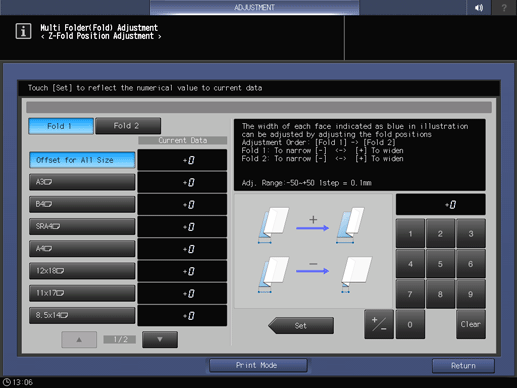517x388 pixels.
Task: Select the SRA4 paper size
Action: (x=82, y=226)
